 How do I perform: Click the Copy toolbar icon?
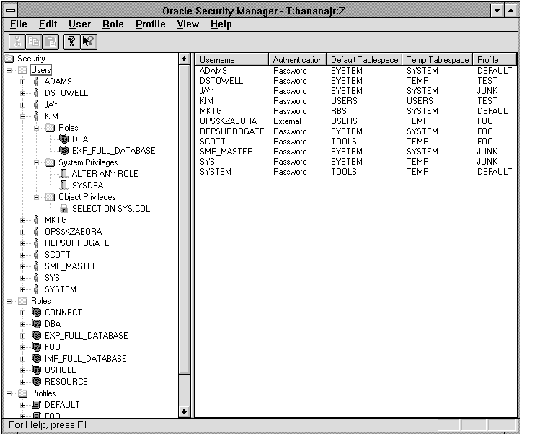click(34, 42)
